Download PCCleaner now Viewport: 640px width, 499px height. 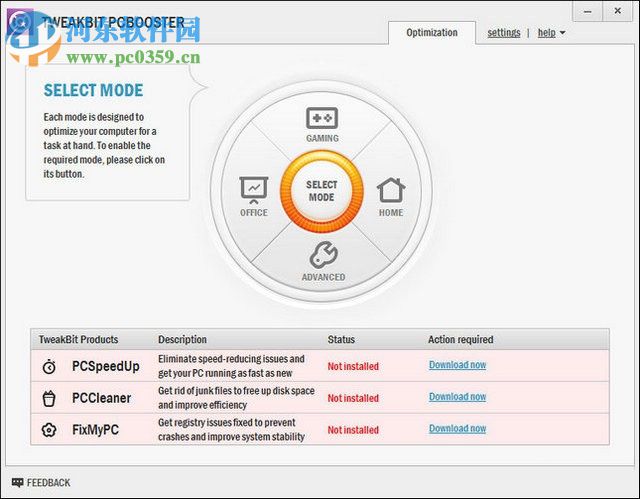[x=457, y=397]
